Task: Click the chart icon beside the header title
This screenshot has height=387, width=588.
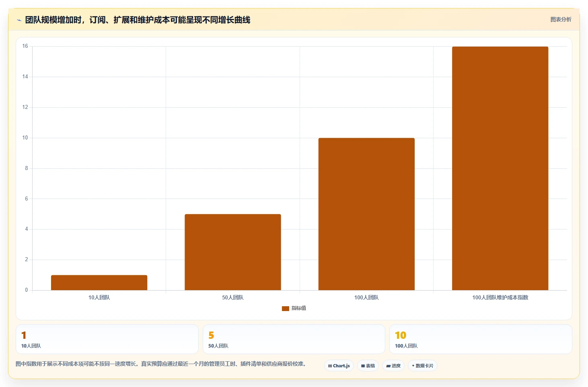Action: pyautogui.click(x=19, y=20)
